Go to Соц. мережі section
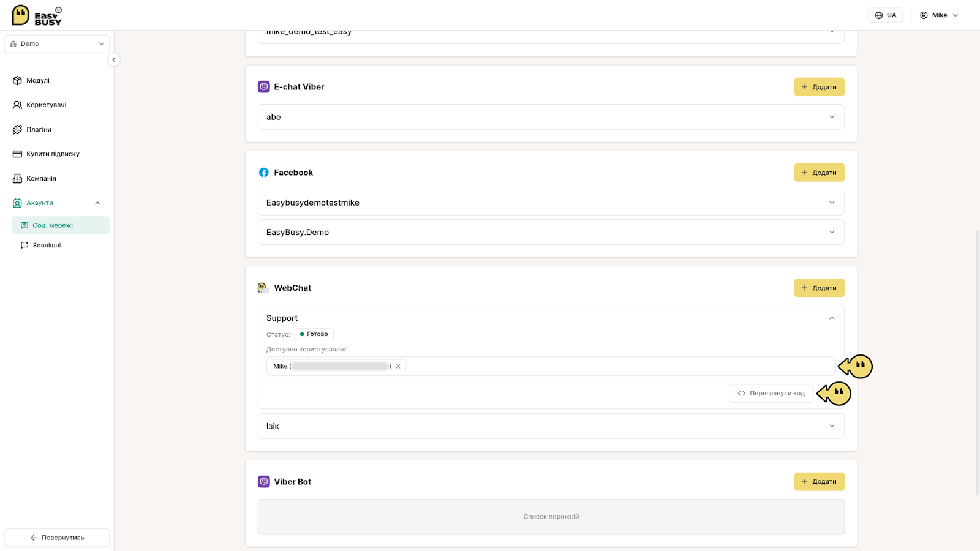The height and width of the screenshot is (551, 980). 61,225
